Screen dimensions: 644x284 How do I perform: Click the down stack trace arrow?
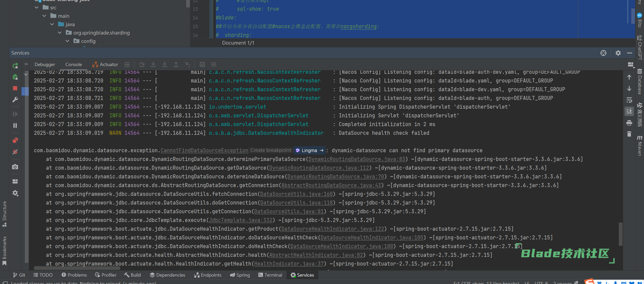click(629, 89)
